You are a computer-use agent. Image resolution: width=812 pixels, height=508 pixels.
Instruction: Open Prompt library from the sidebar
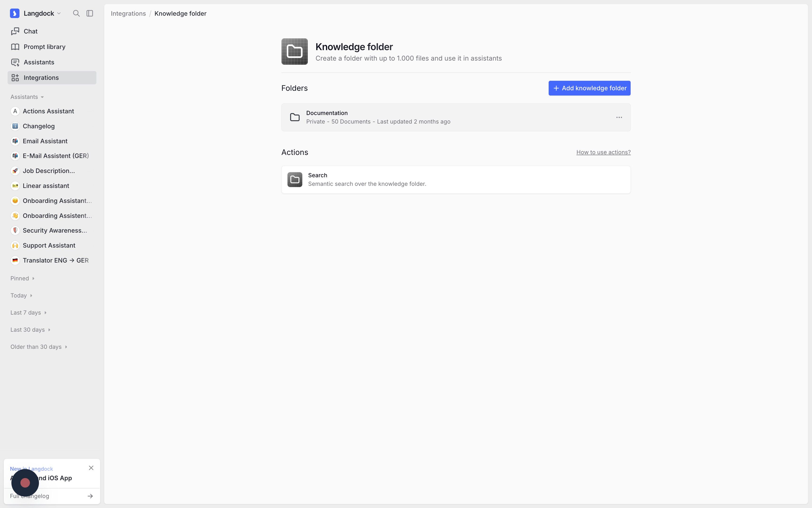tap(44, 47)
